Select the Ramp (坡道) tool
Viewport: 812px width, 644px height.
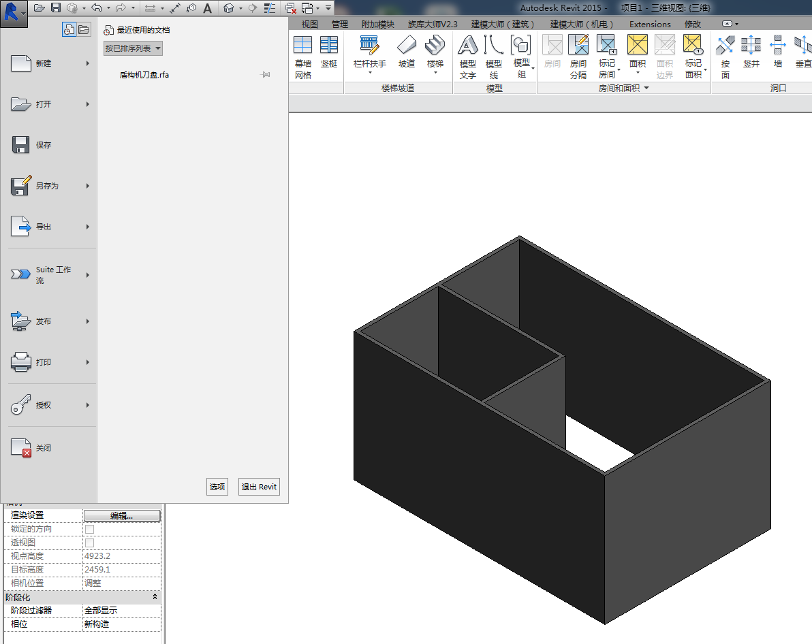(x=407, y=52)
